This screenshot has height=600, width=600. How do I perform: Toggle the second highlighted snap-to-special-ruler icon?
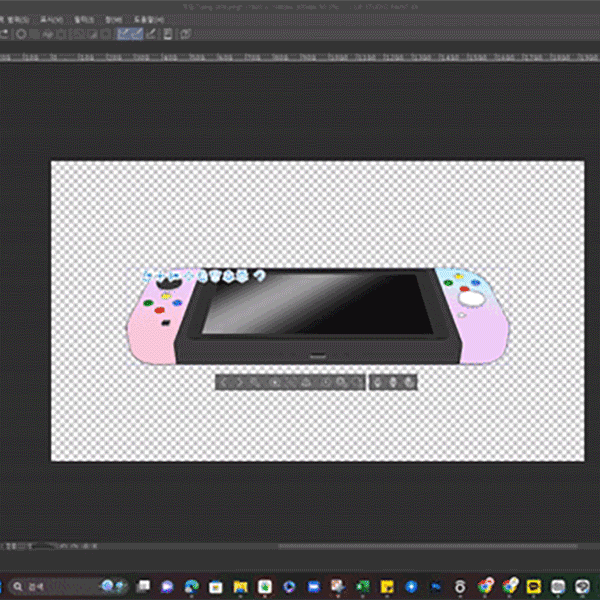click(137, 34)
